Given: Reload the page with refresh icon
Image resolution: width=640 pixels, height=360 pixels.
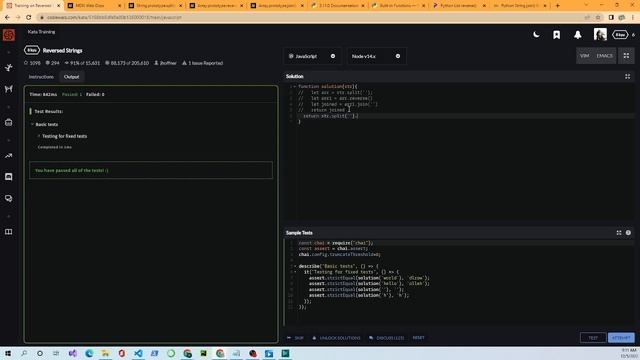Looking at the screenshot, I should pos(29,18).
